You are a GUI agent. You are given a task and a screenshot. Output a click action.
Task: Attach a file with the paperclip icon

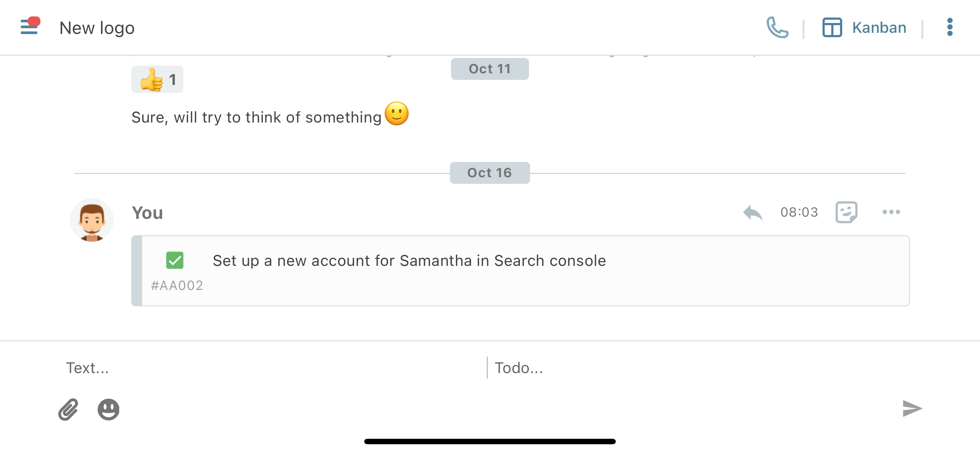69,410
